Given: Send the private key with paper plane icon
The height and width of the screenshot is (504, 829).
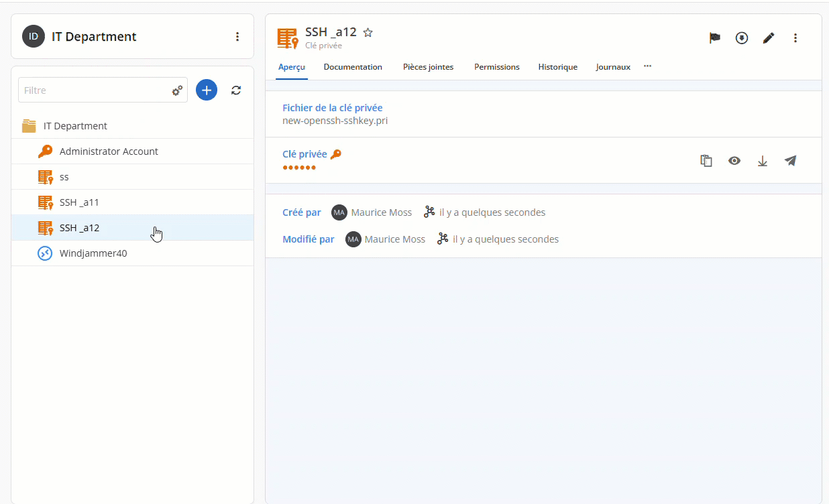Looking at the screenshot, I should pos(791,161).
